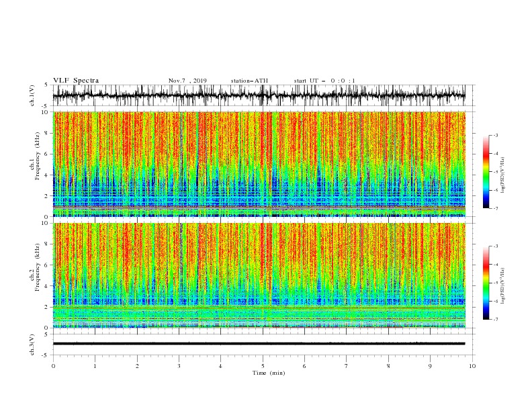Click the "-5" tick on ch.3(V) axis

45,355
